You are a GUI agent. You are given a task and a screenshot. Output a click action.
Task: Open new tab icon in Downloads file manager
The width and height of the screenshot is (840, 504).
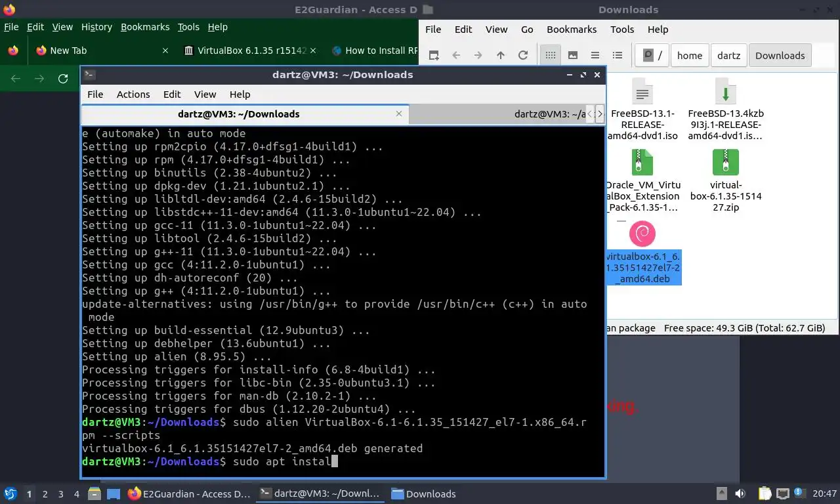[434, 56]
